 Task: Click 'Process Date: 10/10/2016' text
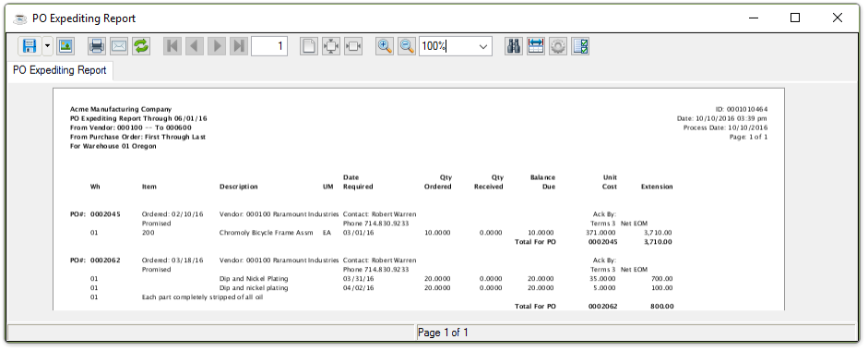click(725, 127)
